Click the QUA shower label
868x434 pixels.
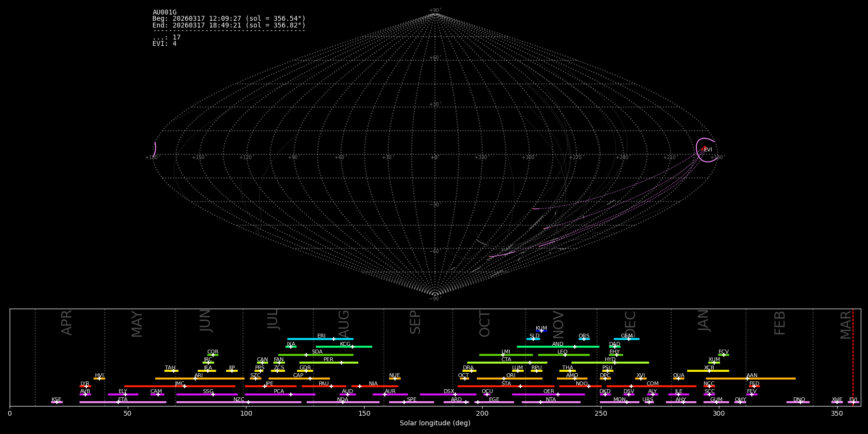(678, 376)
